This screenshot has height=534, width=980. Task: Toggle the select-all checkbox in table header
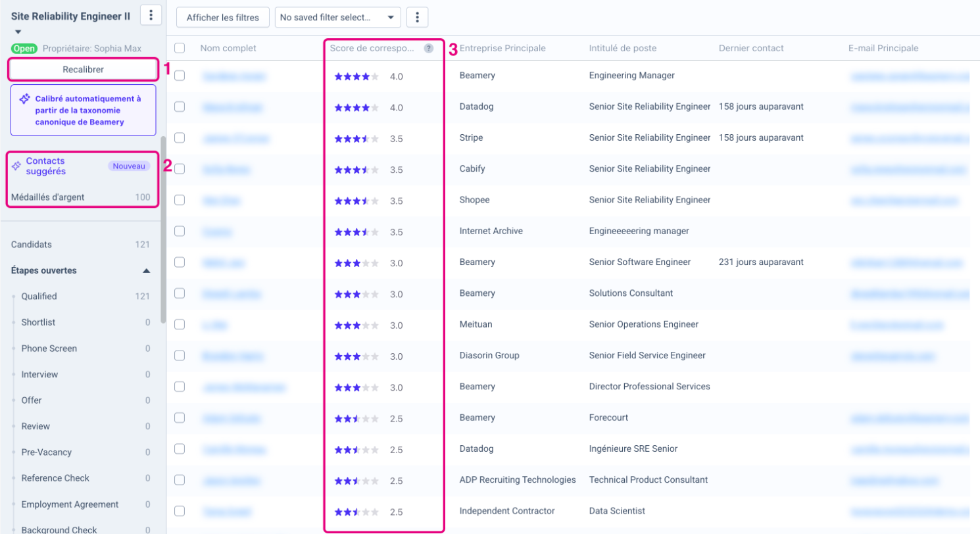click(x=180, y=48)
